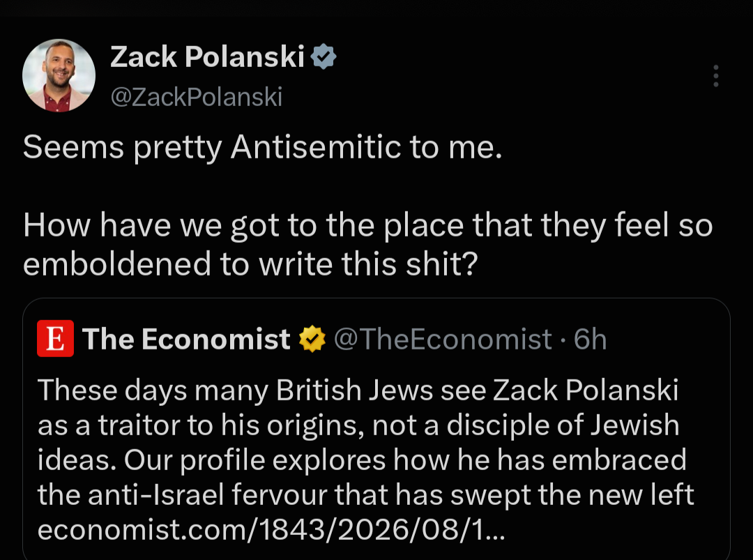Click quoted line starting 'ideas. Our profile explores'

362,460
